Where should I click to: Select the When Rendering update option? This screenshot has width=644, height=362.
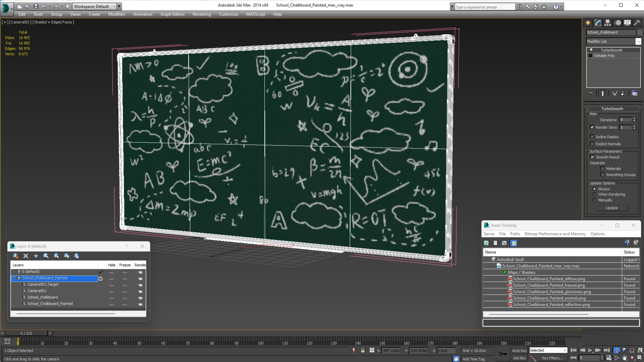[x=594, y=194]
